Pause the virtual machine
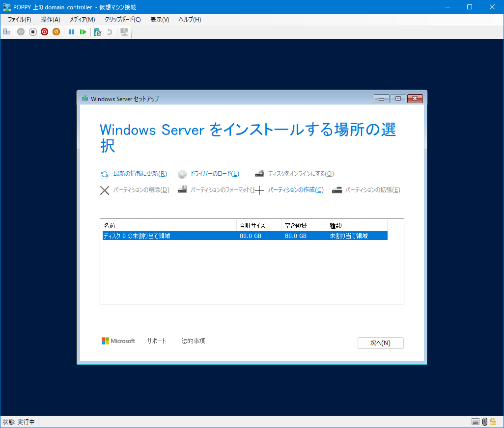This screenshot has width=504, height=428. click(71, 32)
